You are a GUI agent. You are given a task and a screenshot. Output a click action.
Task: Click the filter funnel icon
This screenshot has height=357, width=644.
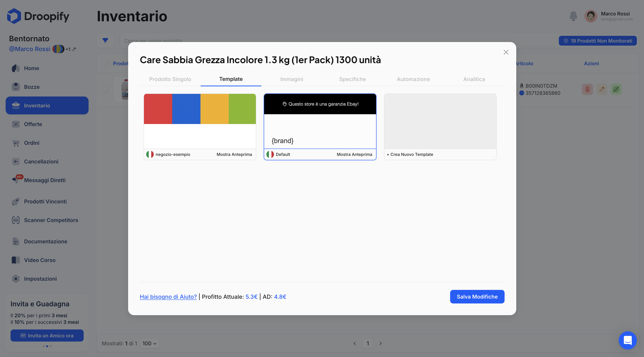[105, 41]
